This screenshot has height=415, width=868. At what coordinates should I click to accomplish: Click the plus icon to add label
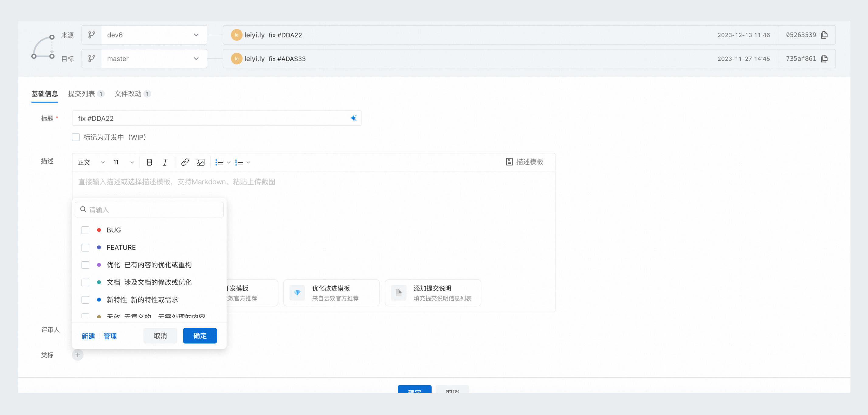tap(77, 354)
